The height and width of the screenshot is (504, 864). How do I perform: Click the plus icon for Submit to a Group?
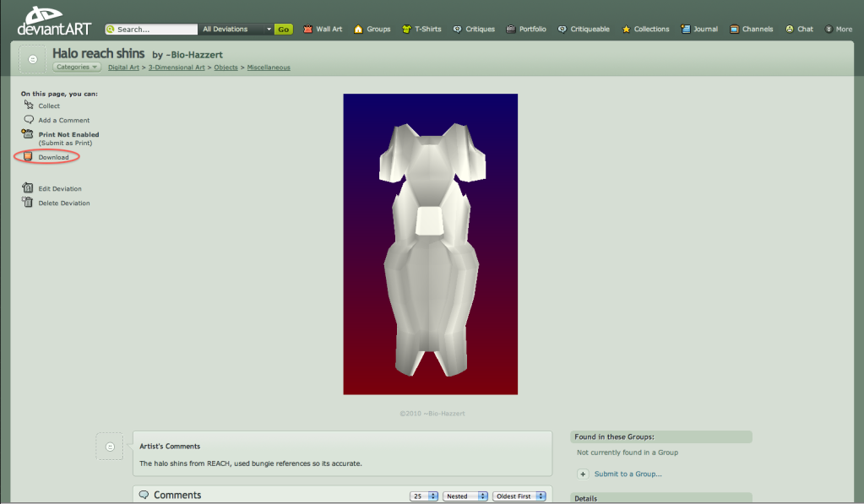pos(583,474)
